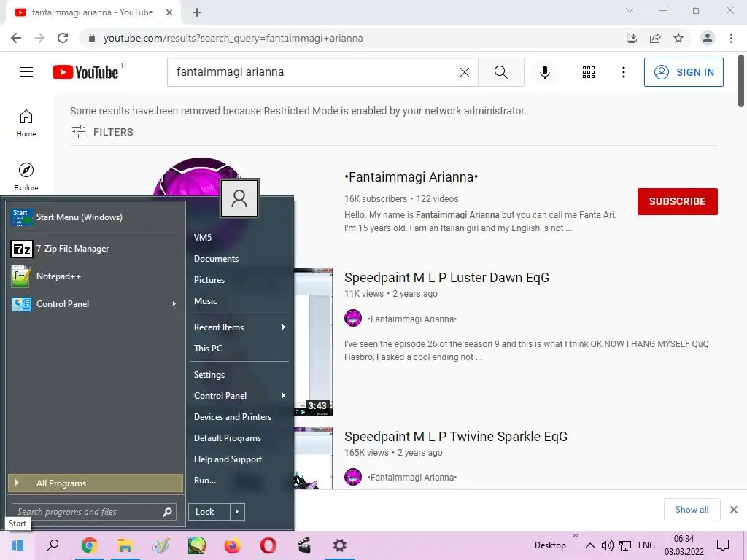Open Chrome three-dot menu

(731, 38)
